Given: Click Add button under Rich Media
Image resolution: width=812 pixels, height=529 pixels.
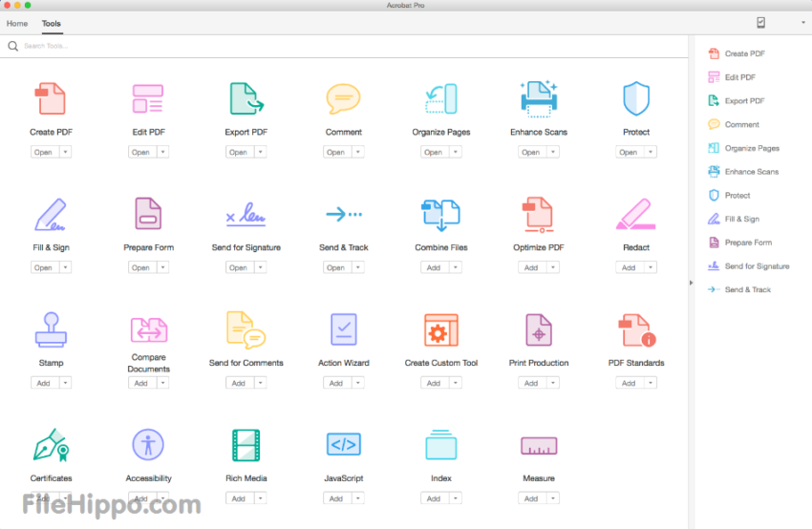Looking at the screenshot, I should click(x=239, y=498).
